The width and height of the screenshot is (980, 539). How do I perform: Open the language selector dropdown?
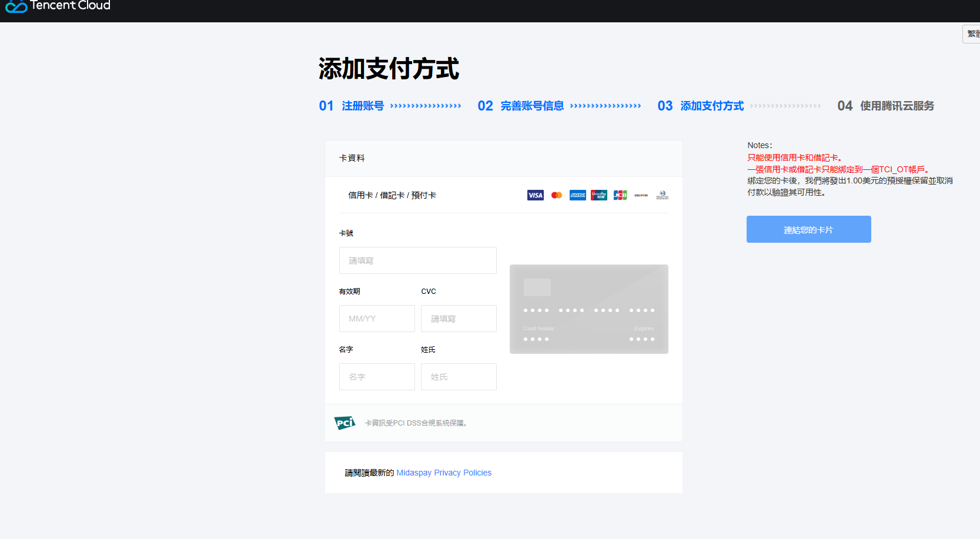click(x=971, y=34)
